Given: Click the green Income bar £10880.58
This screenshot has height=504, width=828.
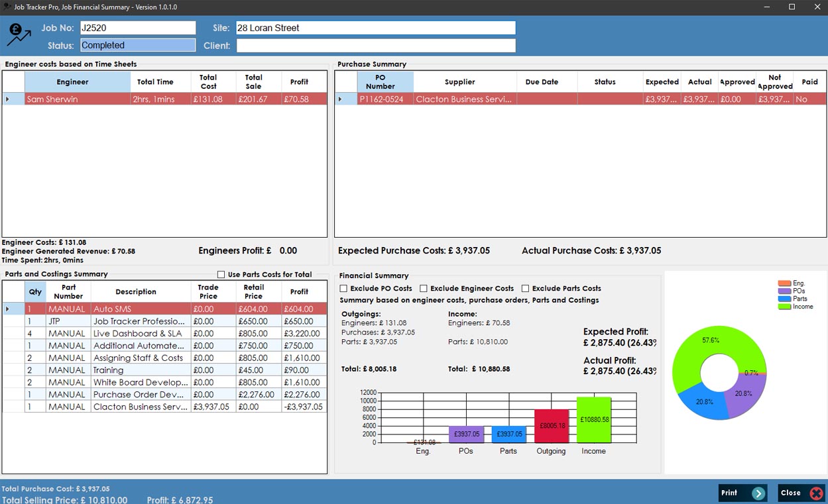Looking at the screenshot, I should tap(594, 420).
